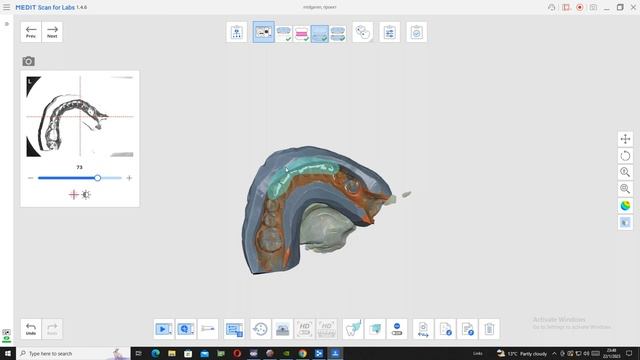Image resolution: width=640 pixels, height=360 pixels.
Task: Open the add-scan magnifier dropdown
Action: pos(186,329)
